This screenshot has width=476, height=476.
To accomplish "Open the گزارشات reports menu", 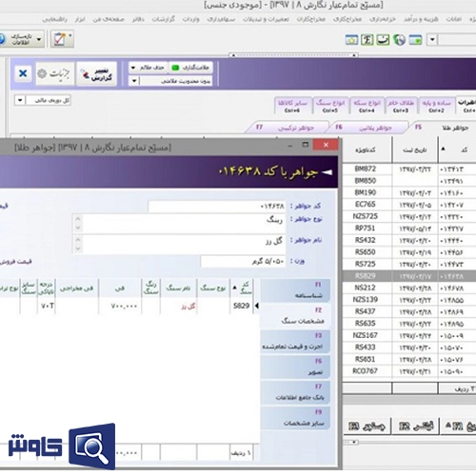I will point(163,19).
